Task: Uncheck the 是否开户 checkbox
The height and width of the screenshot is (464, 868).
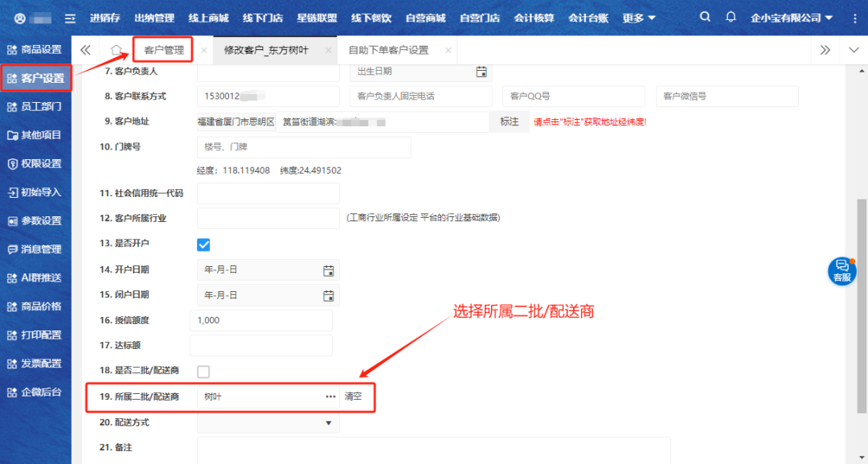Action: [x=203, y=244]
